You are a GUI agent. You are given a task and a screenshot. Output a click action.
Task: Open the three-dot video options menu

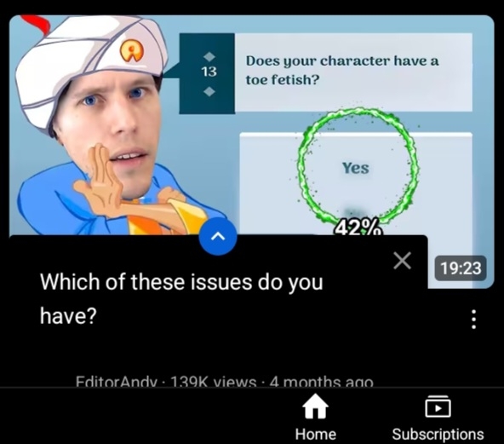(473, 320)
